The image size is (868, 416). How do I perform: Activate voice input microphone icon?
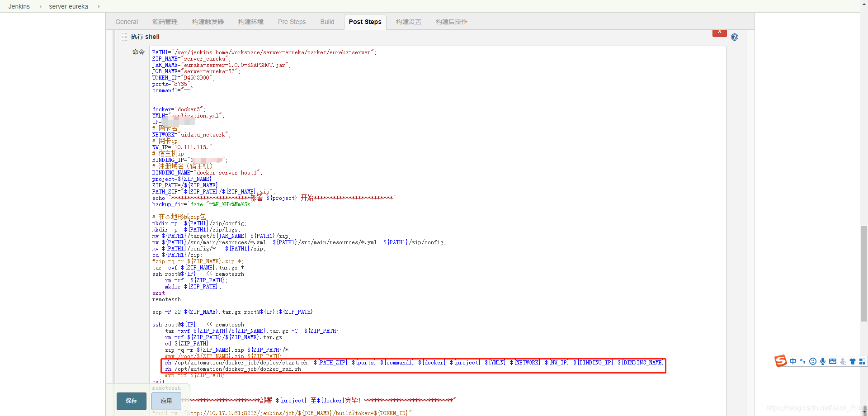pos(823,361)
